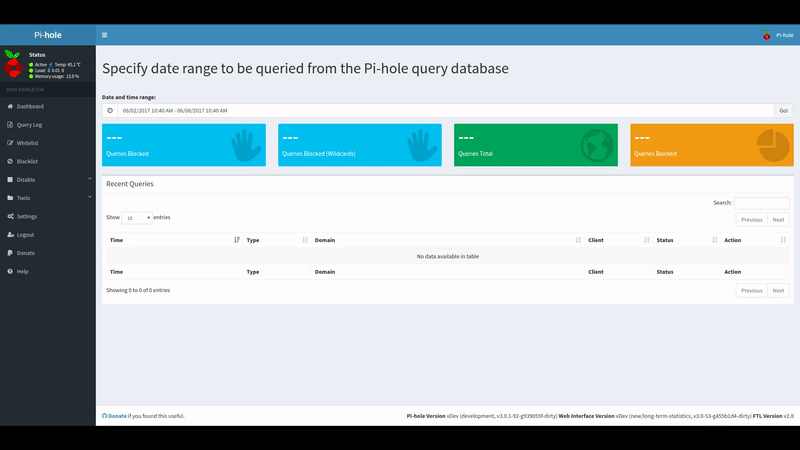Click the Donate link in footer
The width and height of the screenshot is (800, 450).
117,415
